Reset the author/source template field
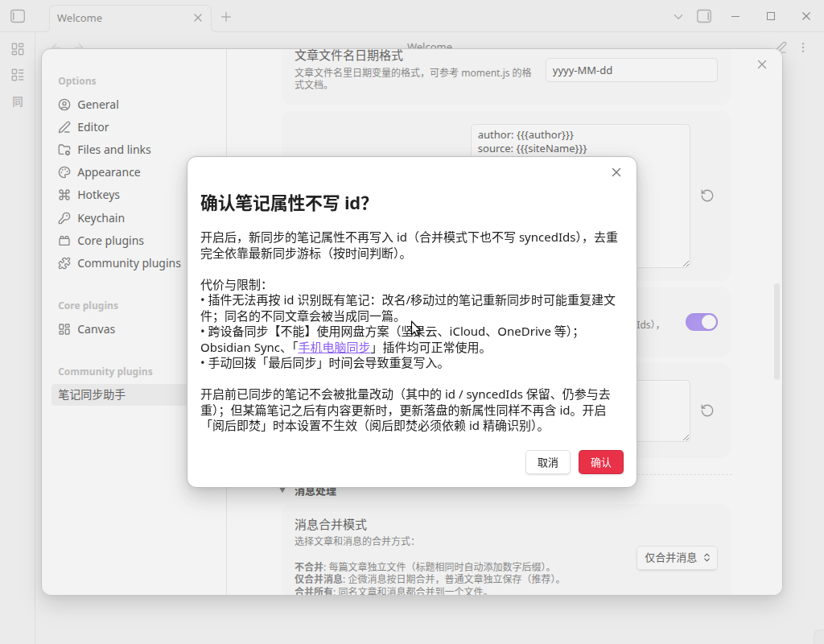This screenshot has width=824, height=644. pyautogui.click(x=707, y=196)
